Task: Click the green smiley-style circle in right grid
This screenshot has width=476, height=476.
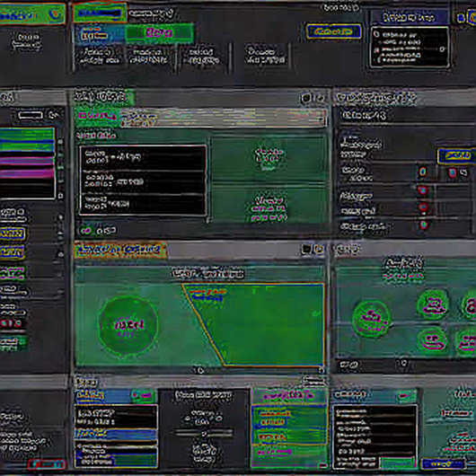Action: [x=432, y=339]
